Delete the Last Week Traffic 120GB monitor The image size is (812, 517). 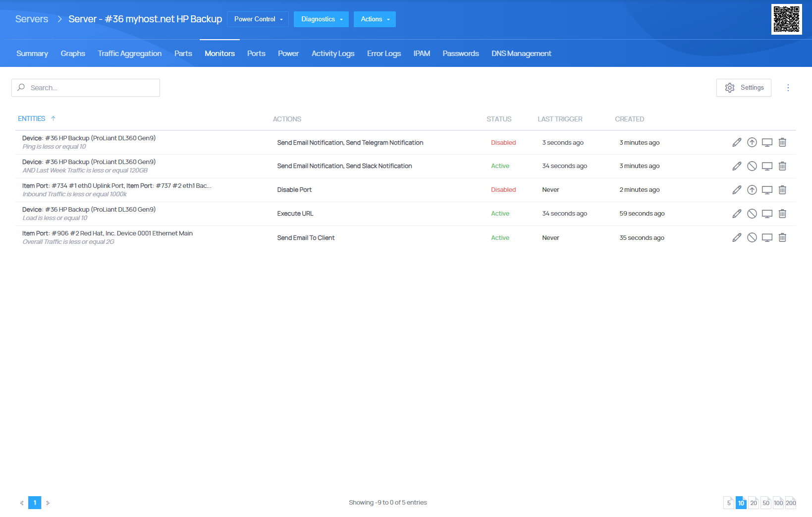[782, 166]
